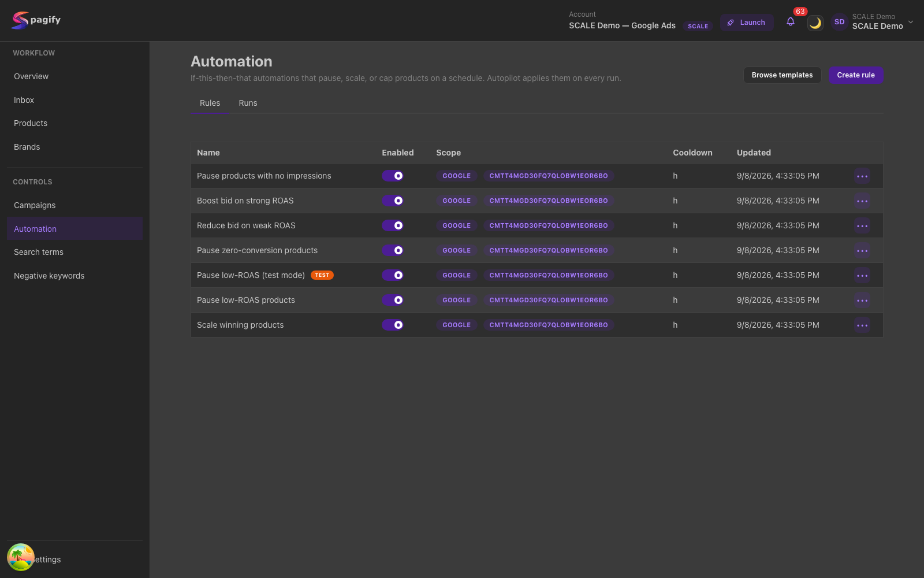Image resolution: width=924 pixels, height=578 pixels.
Task: Click the Pause zero-conversion products name
Action: tap(257, 250)
